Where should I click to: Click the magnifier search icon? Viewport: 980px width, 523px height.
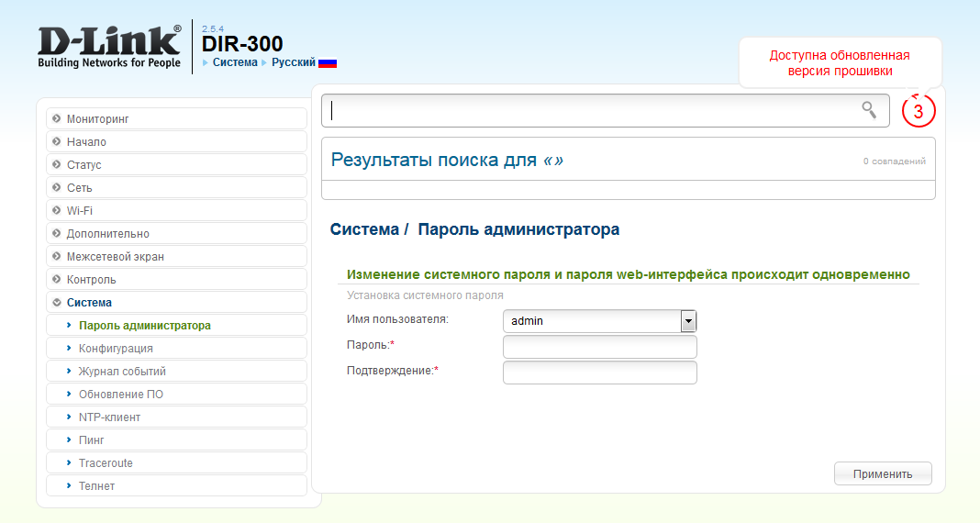(x=869, y=110)
